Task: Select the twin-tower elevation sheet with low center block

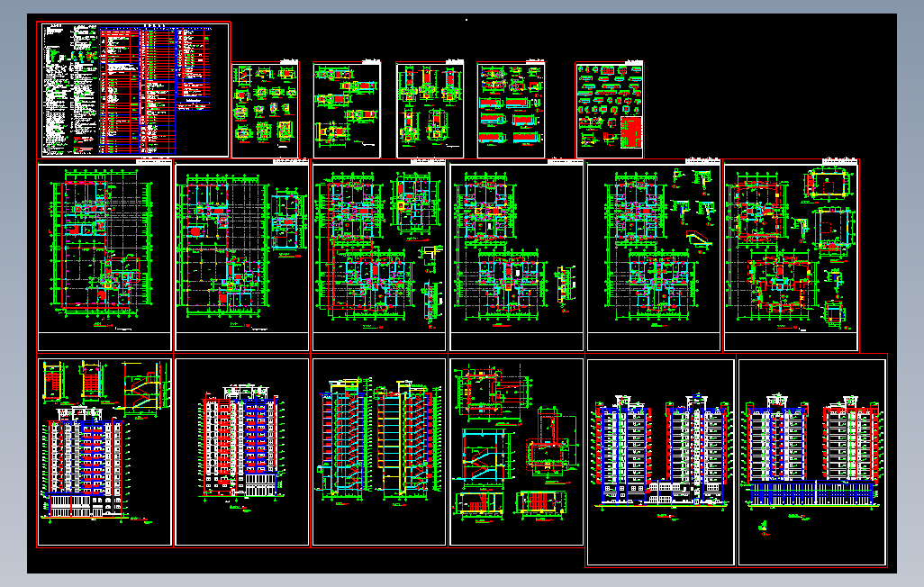Action: (661, 462)
